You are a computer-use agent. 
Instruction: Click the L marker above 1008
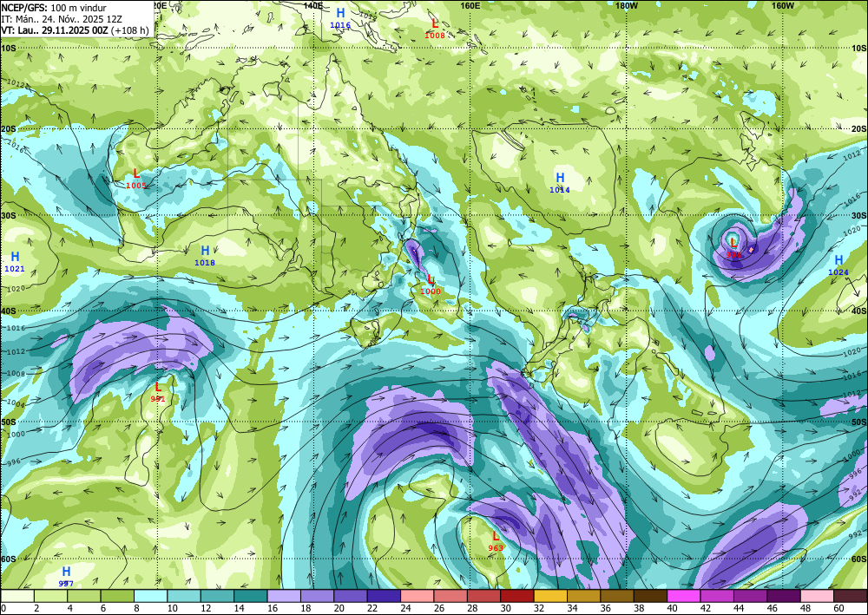435,23
